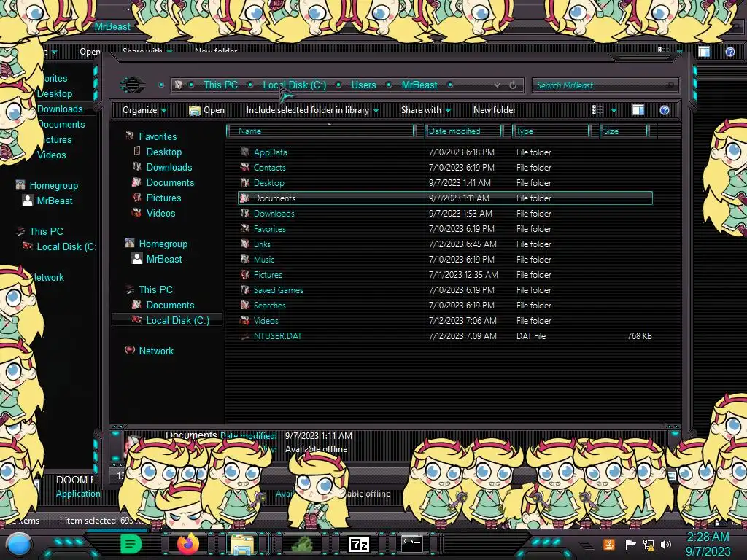This screenshot has width=747, height=560.
Task: Open the green notes app on taskbar
Action: 131,544
